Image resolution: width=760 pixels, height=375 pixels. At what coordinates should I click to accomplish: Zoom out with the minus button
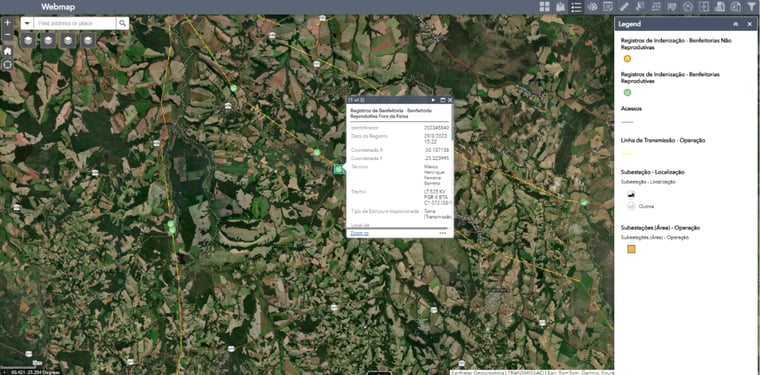(x=7, y=35)
